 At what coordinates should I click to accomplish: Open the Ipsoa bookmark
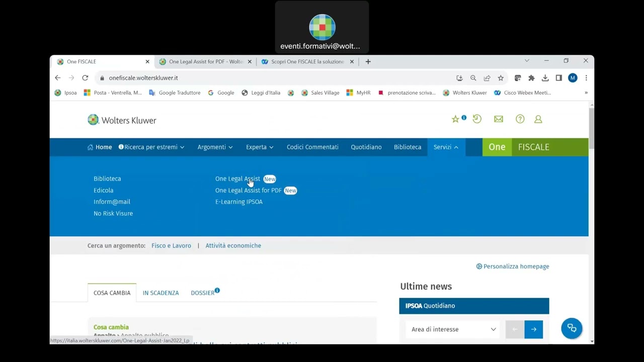point(66,93)
